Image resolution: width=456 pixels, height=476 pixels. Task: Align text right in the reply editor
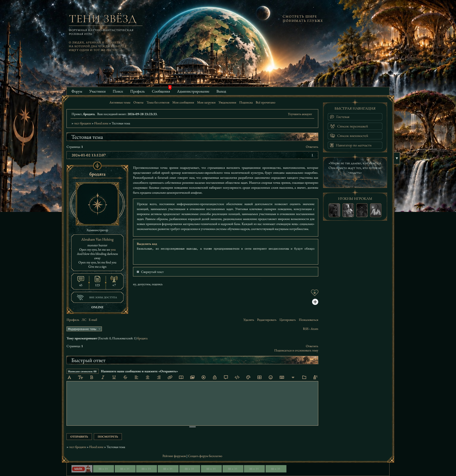pos(159,377)
